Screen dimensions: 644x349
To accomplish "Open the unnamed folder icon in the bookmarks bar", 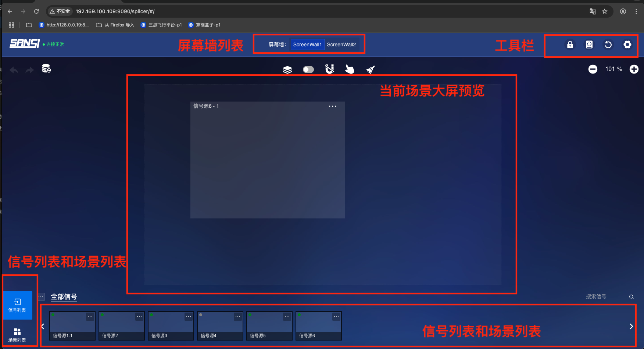I will [29, 25].
